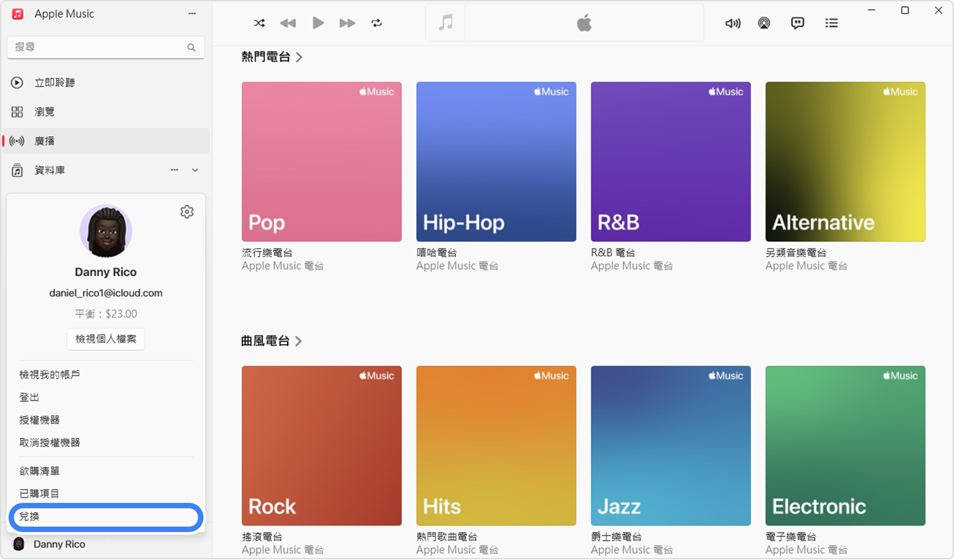
Task: Open 立即聆聽 in the sidebar
Action: [x=106, y=82]
